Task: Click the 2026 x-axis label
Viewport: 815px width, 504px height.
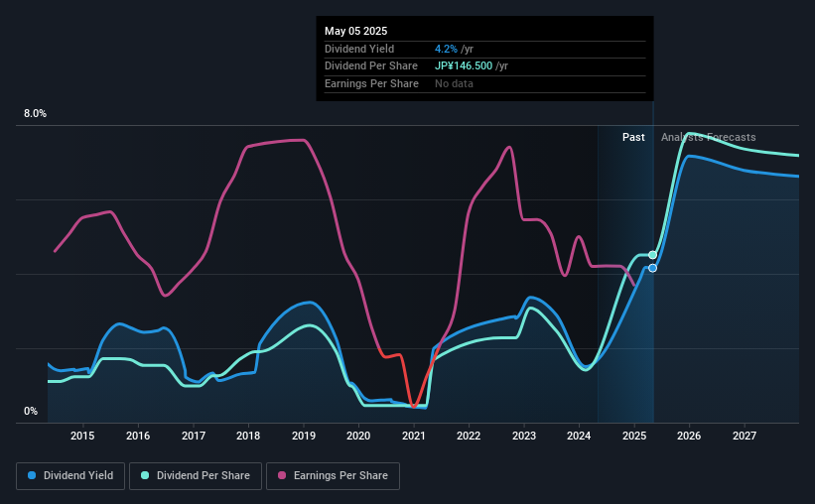Action: [x=689, y=436]
